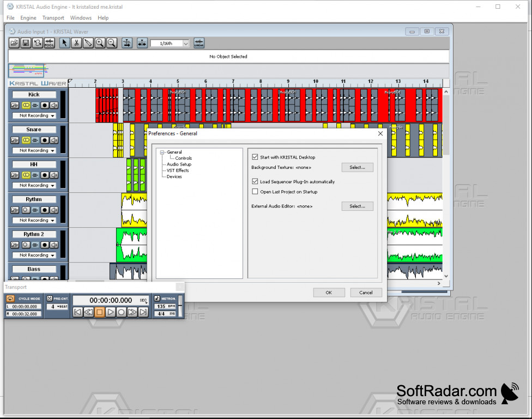Toggle Load Sequencer Plug-In automatically checkbox
This screenshot has height=419, width=532.
(255, 181)
